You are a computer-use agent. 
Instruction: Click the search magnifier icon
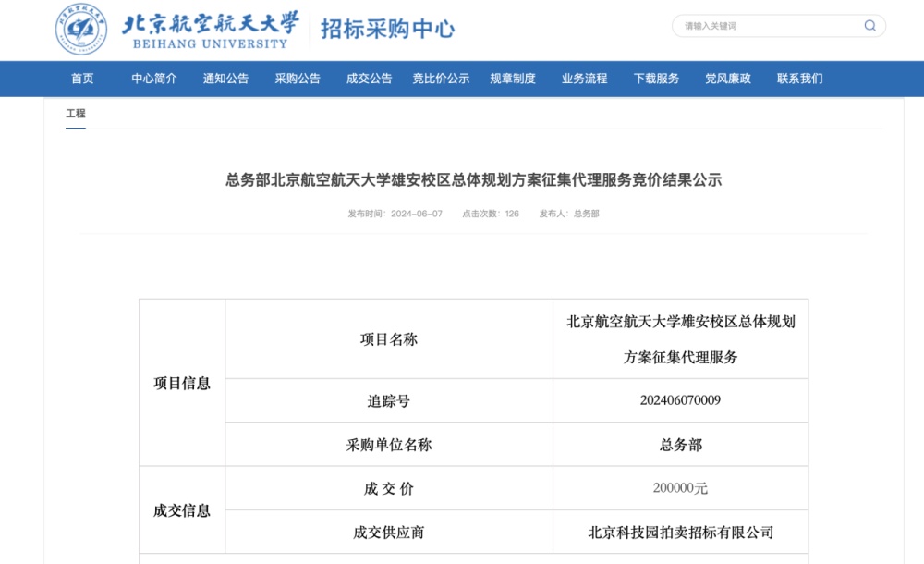tap(869, 26)
